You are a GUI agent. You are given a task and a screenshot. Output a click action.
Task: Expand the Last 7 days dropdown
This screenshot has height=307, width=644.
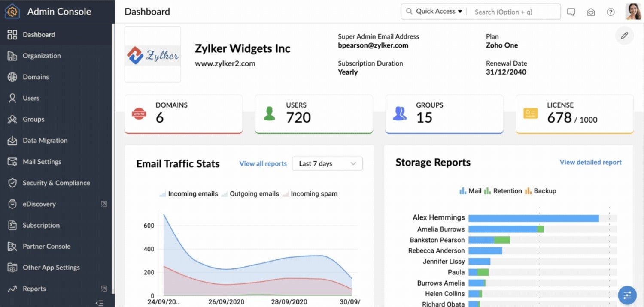tap(327, 163)
